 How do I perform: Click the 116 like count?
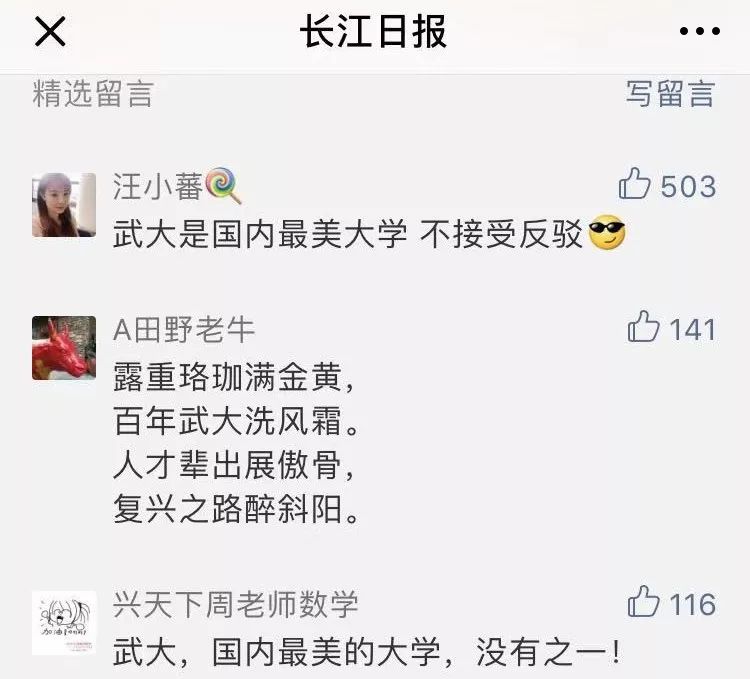(x=693, y=604)
